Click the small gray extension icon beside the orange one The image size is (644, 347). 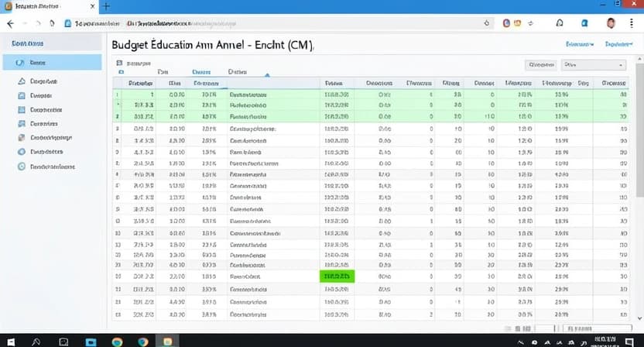(530, 23)
